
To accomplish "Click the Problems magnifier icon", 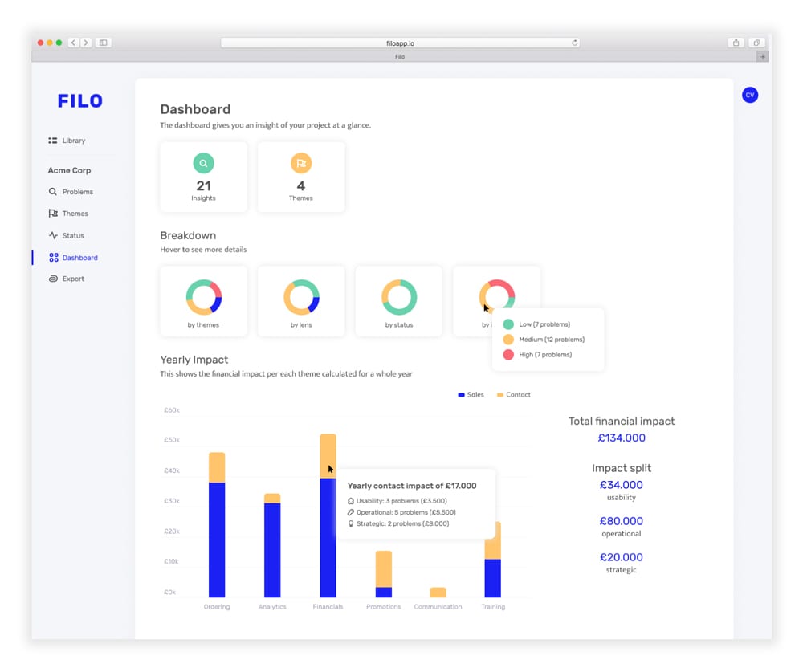I will tap(53, 192).
